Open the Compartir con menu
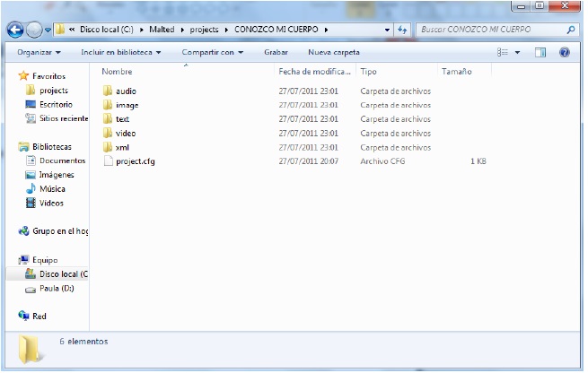This screenshot has width=588, height=373. pyautogui.click(x=212, y=52)
